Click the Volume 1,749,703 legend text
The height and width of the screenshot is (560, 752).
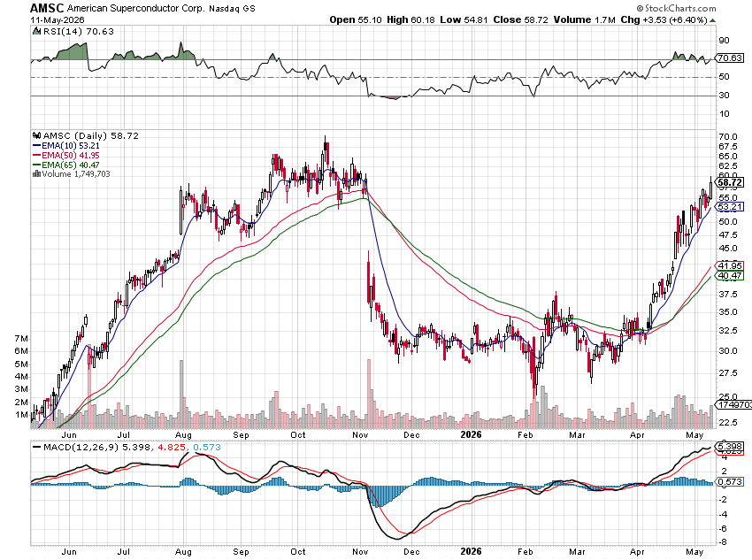pyautogui.click(x=76, y=174)
